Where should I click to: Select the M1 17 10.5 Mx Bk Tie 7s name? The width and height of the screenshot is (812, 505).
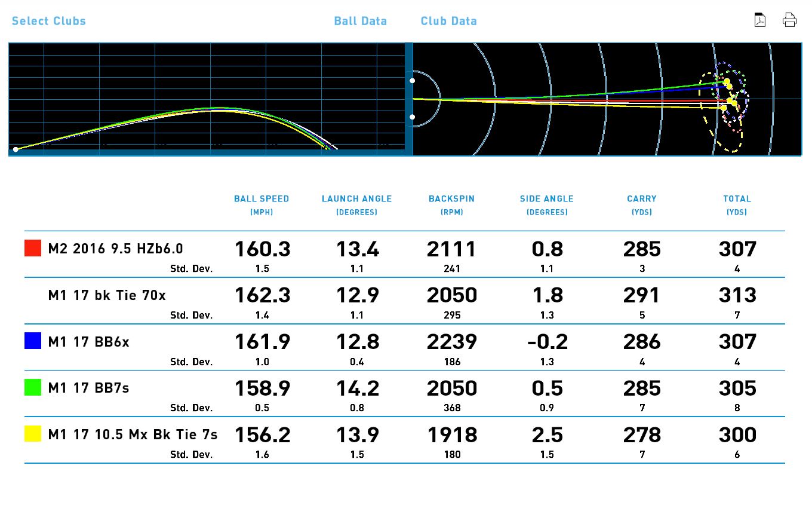[x=133, y=434]
